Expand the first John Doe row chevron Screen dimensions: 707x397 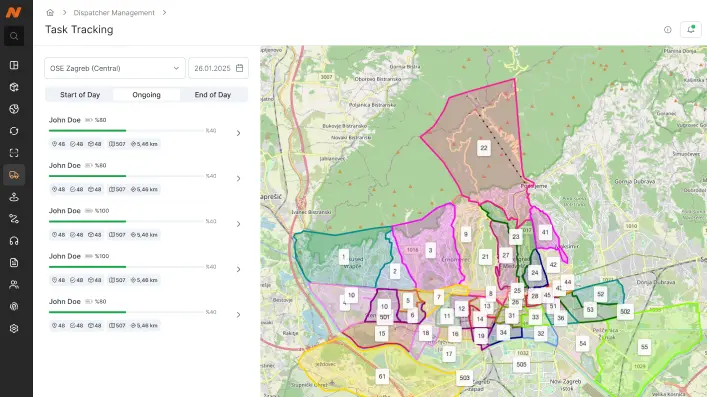coord(239,133)
